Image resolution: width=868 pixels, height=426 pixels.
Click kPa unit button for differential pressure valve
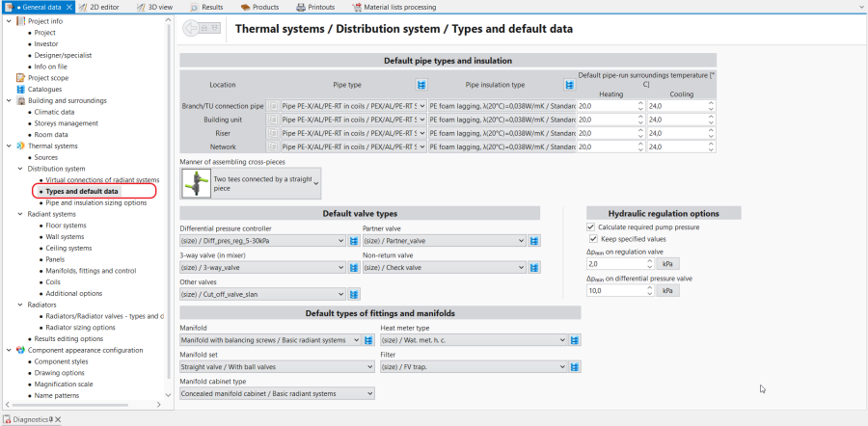click(667, 290)
